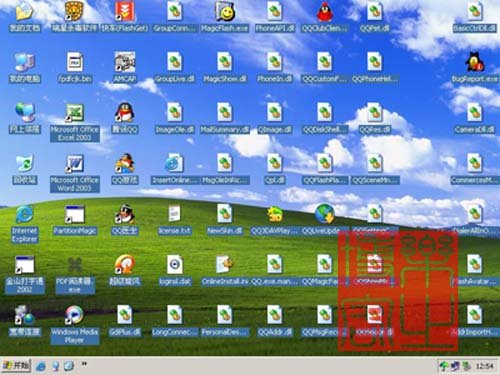Select the 网上邻居 network icon
500x375 pixels.
pyautogui.click(x=24, y=112)
